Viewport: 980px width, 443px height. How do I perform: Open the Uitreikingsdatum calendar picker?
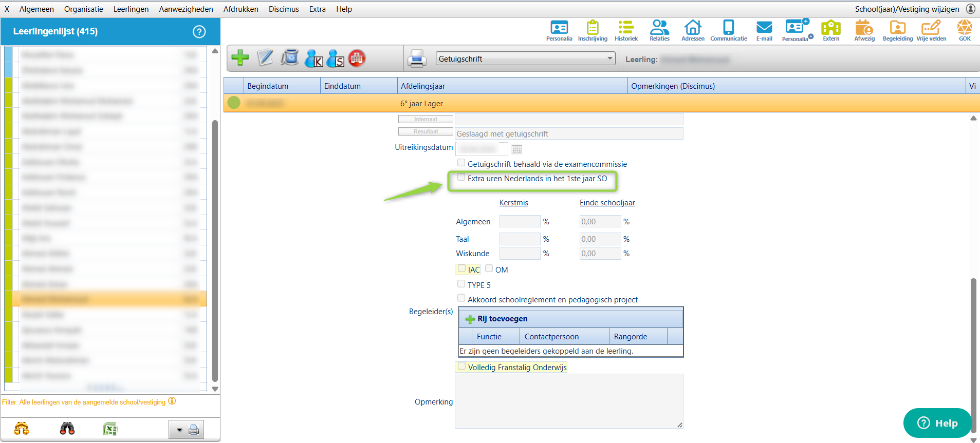tap(516, 149)
